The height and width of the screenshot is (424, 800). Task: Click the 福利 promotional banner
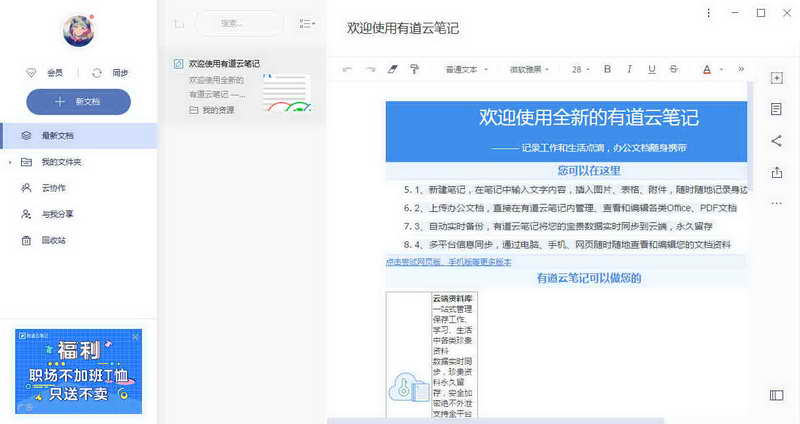click(x=79, y=371)
